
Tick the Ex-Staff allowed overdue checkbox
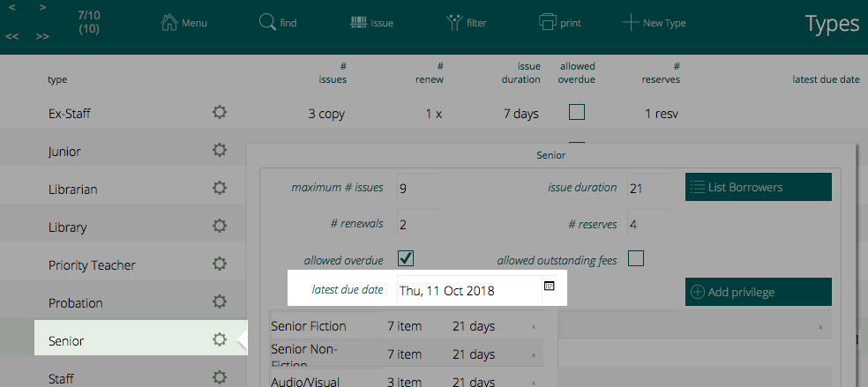[577, 112]
